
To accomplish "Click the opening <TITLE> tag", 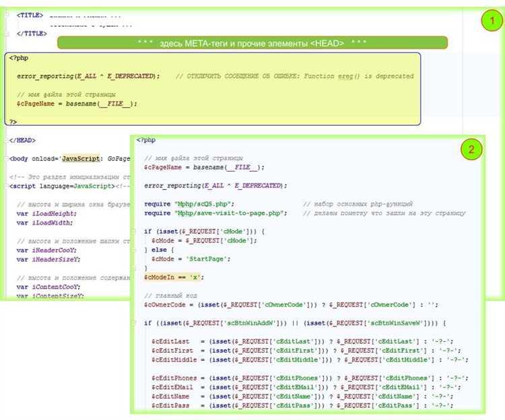I will coord(30,15).
